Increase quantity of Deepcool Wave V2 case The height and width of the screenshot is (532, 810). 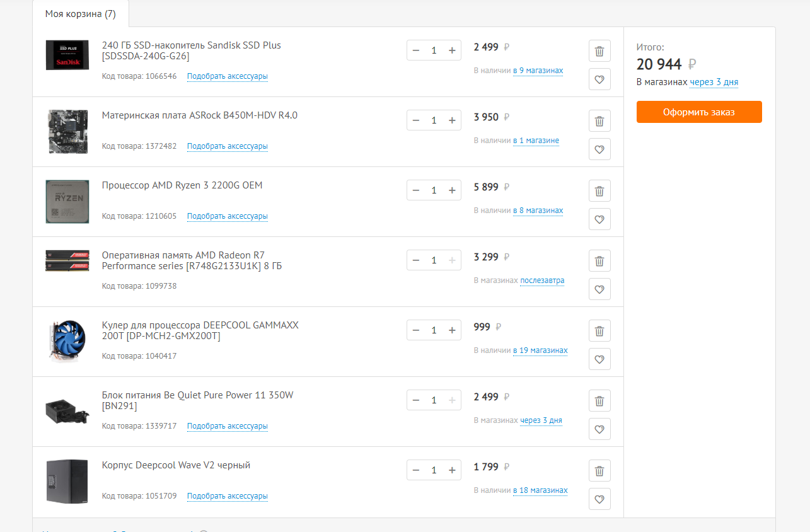click(x=452, y=470)
